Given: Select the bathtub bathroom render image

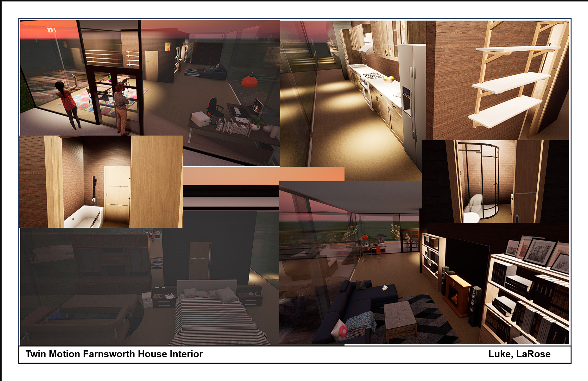Looking at the screenshot, I should pyautogui.click(x=101, y=181).
